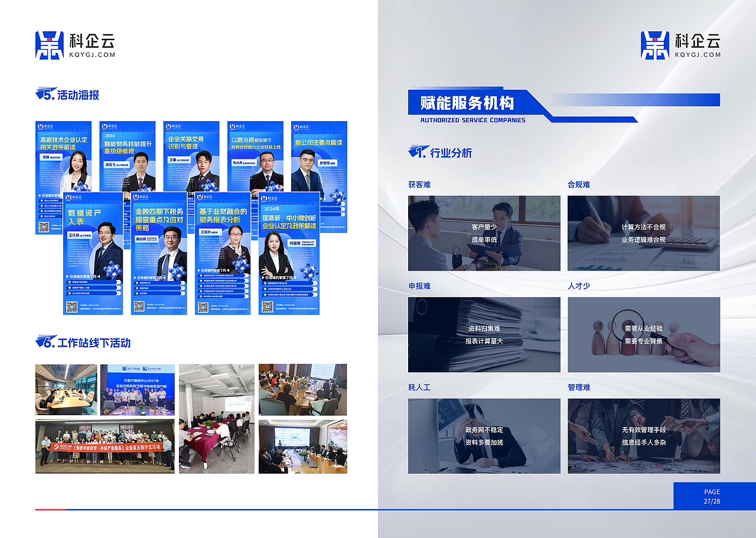
Task: Click the PAGE 27/28 indicator box
Action: coord(711,496)
